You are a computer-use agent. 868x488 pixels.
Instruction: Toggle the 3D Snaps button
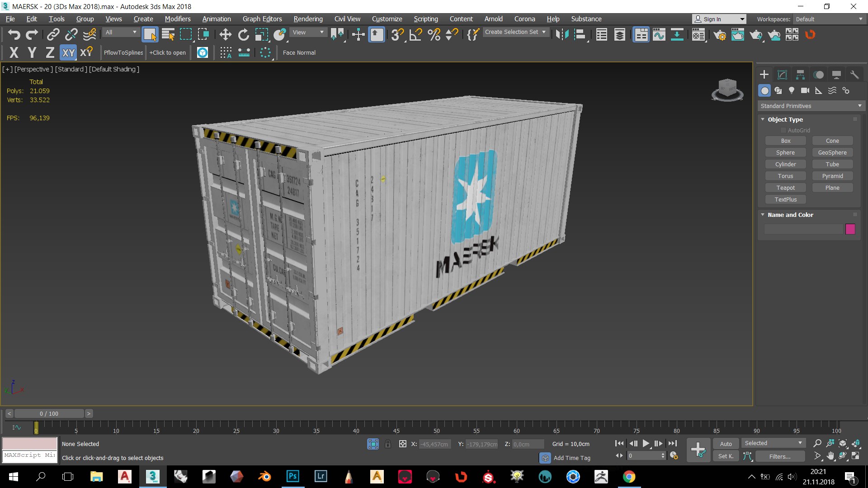(x=397, y=35)
